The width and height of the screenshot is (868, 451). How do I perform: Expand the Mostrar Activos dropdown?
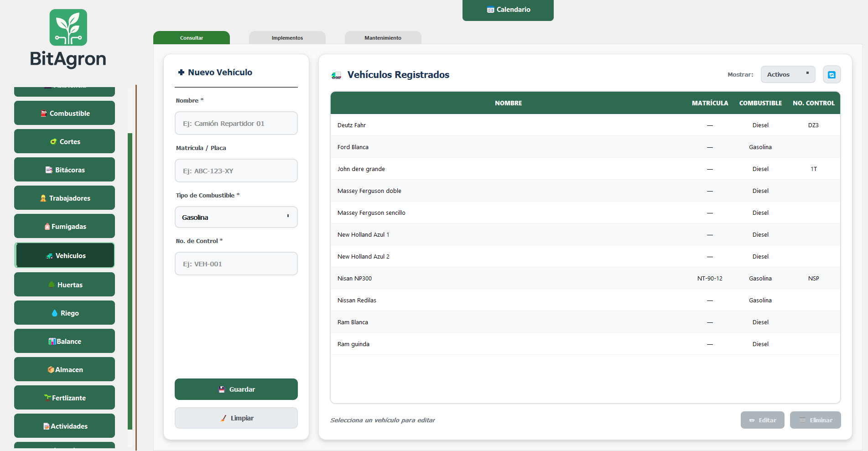coord(788,74)
